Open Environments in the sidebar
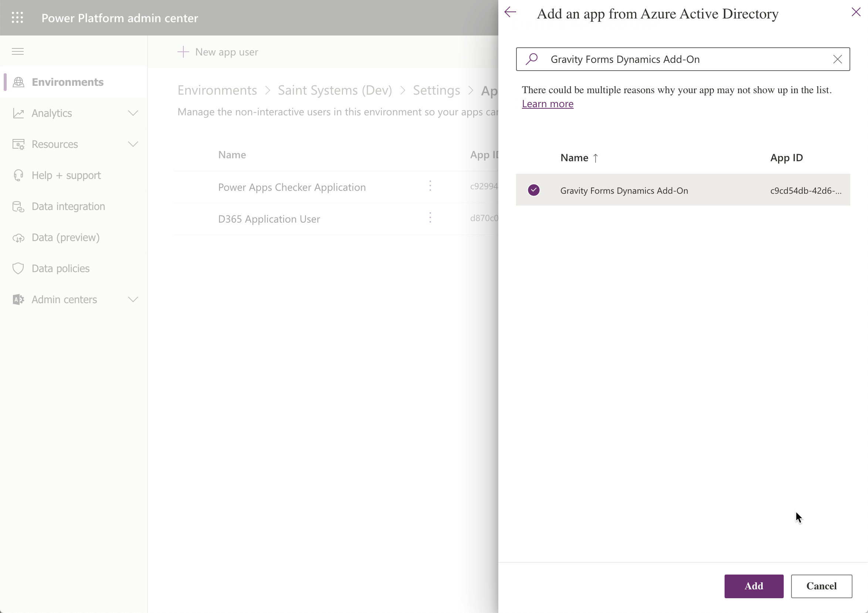Image resolution: width=868 pixels, height=613 pixels. 74,82
